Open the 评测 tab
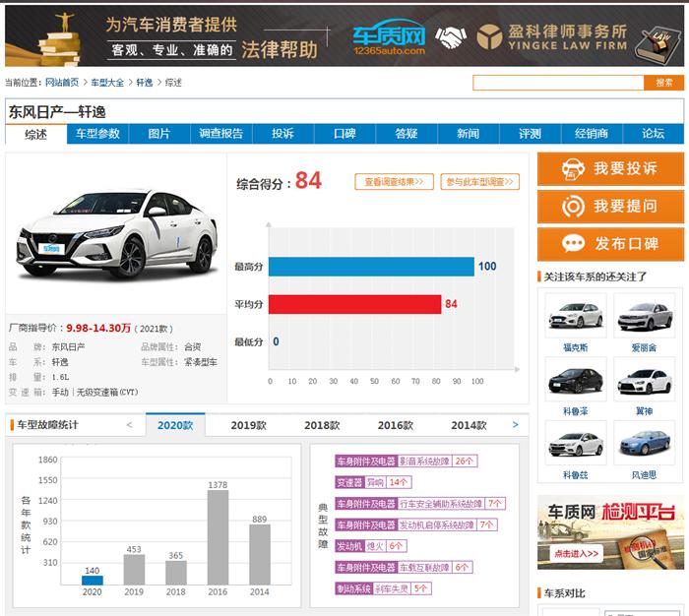The height and width of the screenshot is (616, 689). pyautogui.click(x=530, y=134)
